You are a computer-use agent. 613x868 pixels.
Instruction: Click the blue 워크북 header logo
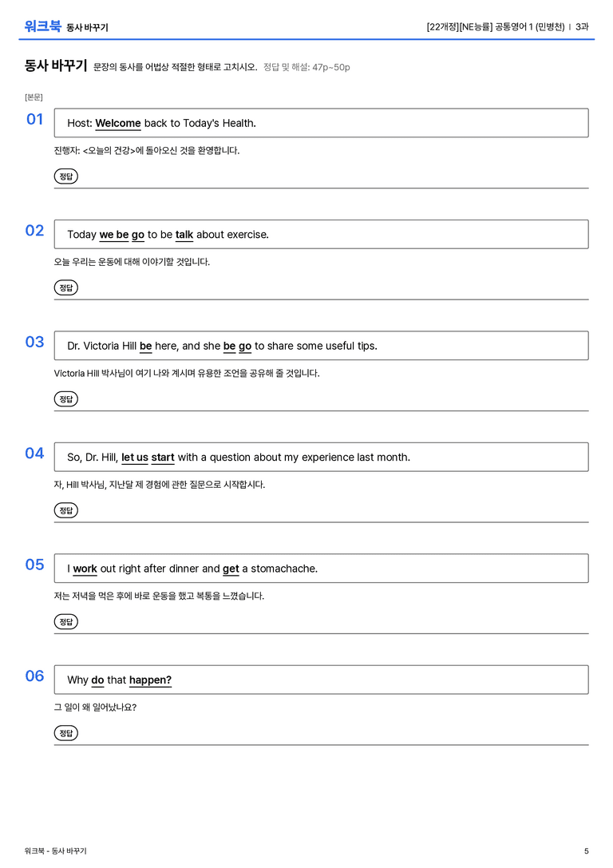(x=42, y=26)
